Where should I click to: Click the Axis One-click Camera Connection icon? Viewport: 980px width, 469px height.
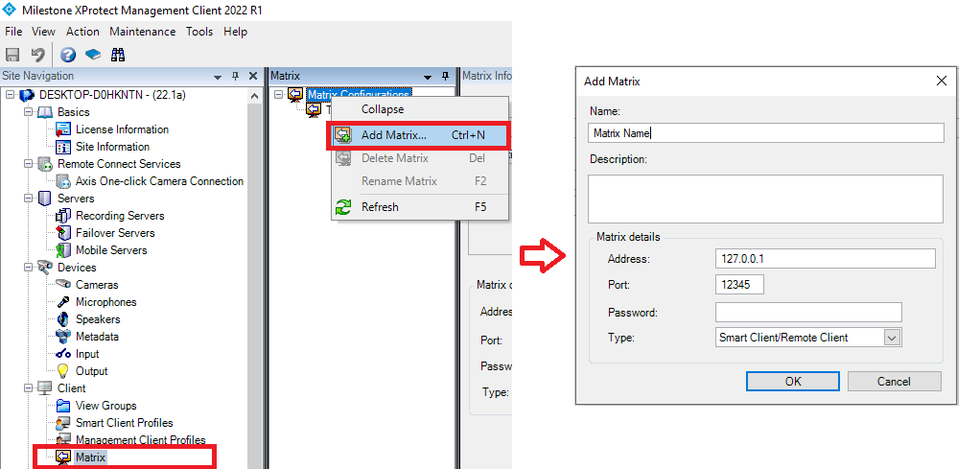(63, 181)
